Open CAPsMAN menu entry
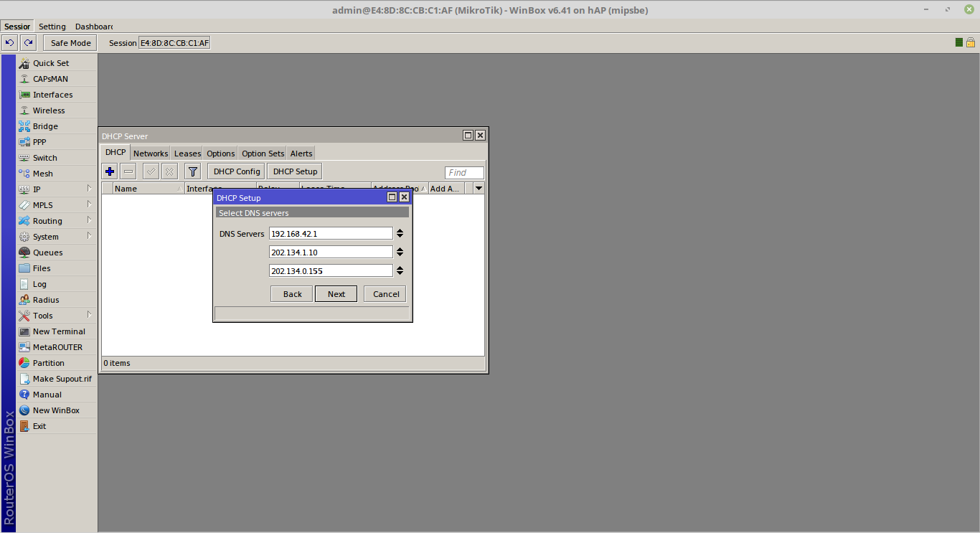The image size is (980, 533). click(x=57, y=79)
